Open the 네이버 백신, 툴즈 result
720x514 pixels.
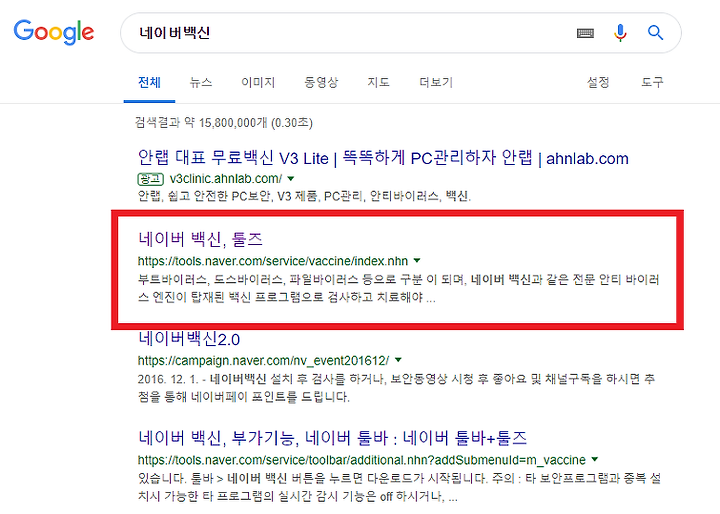(x=200, y=239)
